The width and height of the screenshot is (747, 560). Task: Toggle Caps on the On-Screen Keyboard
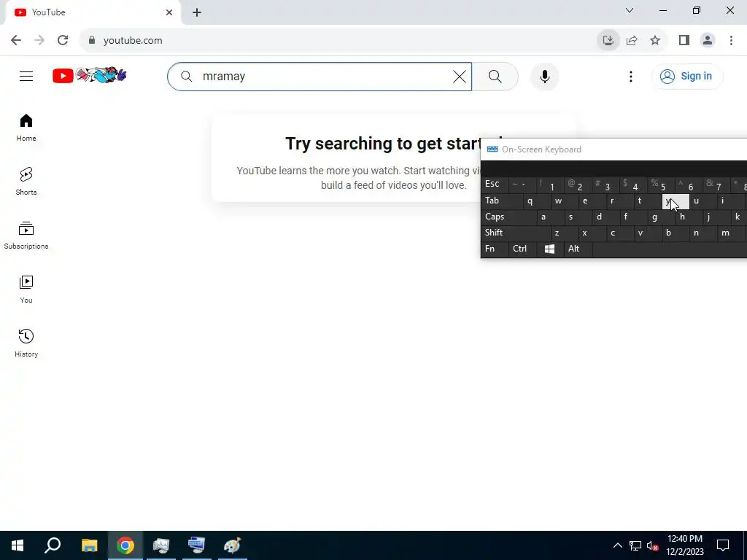[508, 217]
